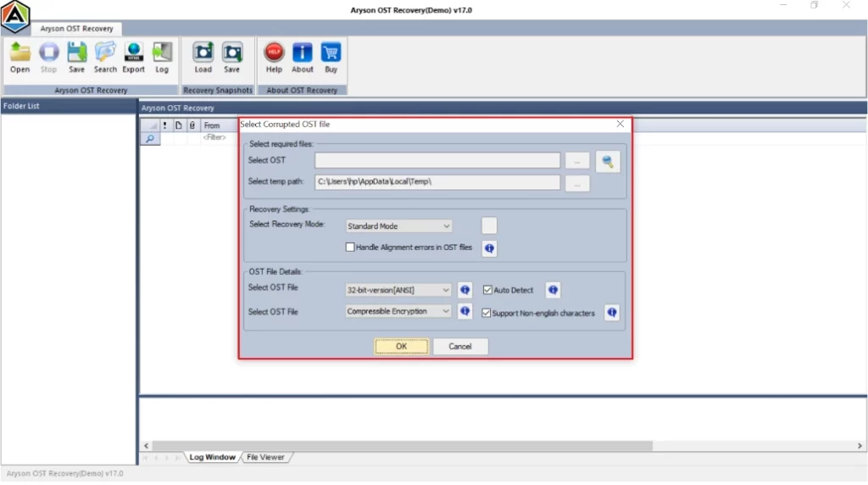Click the scroll right arrow
The height and width of the screenshot is (485, 868).
[x=860, y=446]
